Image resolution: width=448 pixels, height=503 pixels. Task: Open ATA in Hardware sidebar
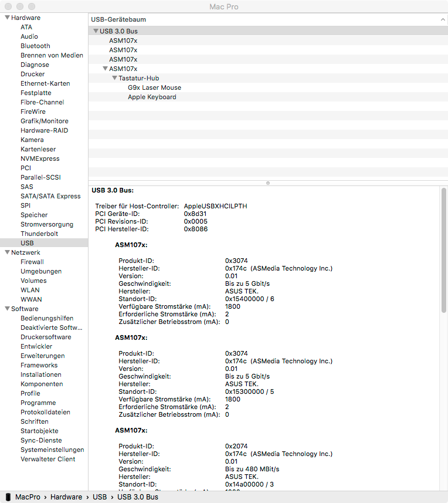click(x=26, y=27)
